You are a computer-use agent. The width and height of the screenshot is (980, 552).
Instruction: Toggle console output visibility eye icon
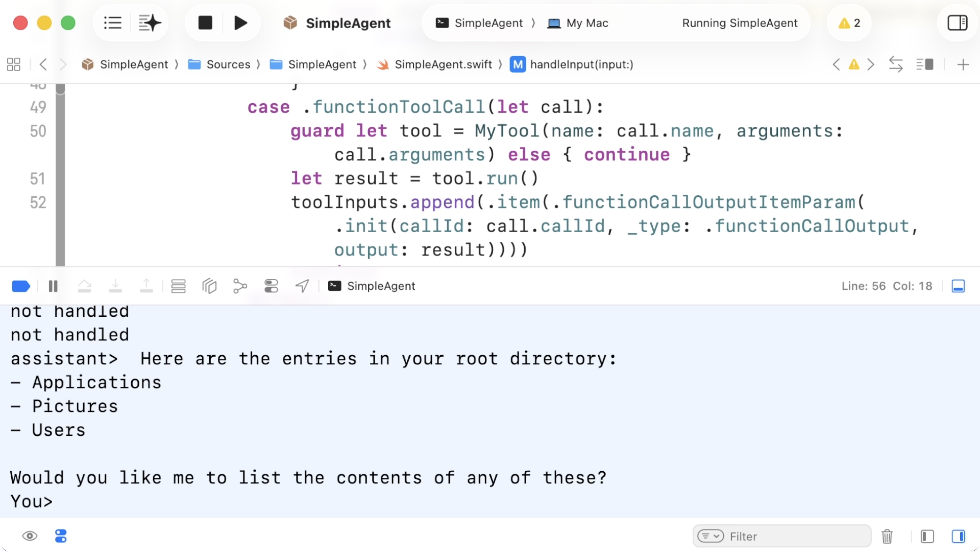[x=30, y=536]
